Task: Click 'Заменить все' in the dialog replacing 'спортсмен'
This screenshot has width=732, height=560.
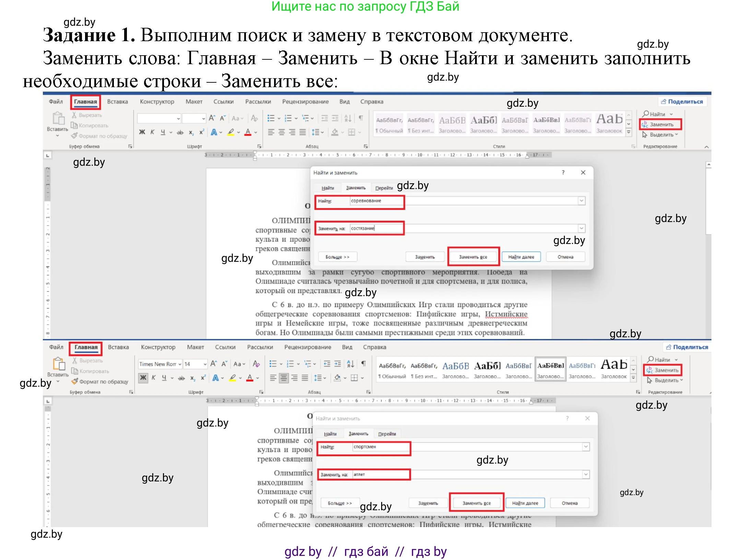Action: pos(476,503)
